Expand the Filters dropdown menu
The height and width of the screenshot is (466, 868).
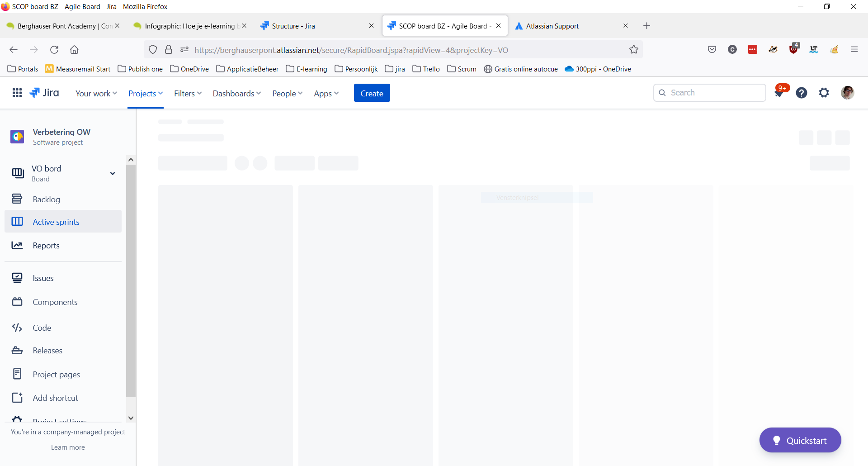click(188, 93)
